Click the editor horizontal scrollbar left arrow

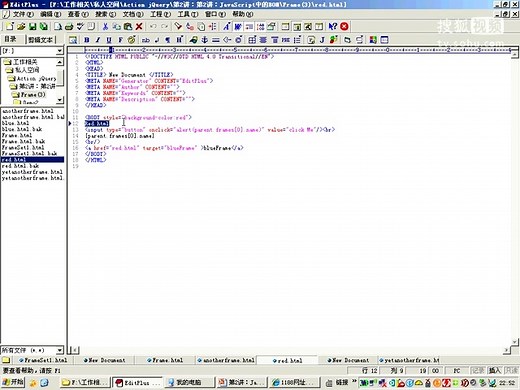(x=75, y=350)
